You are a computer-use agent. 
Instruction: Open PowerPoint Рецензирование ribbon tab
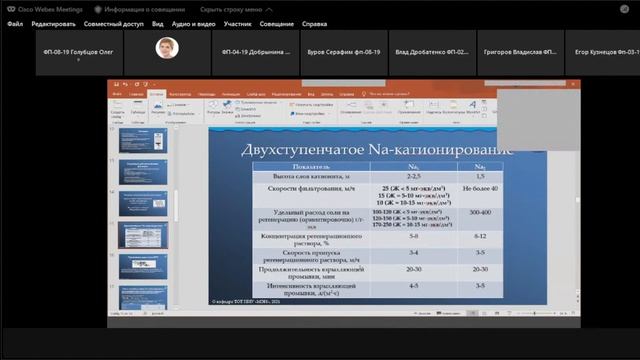click(x=286, y=94)
